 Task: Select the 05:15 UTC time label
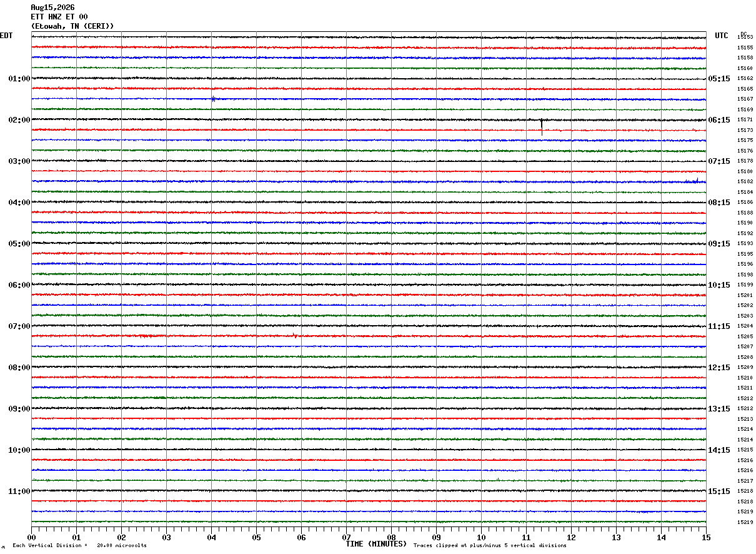(719, 79)
